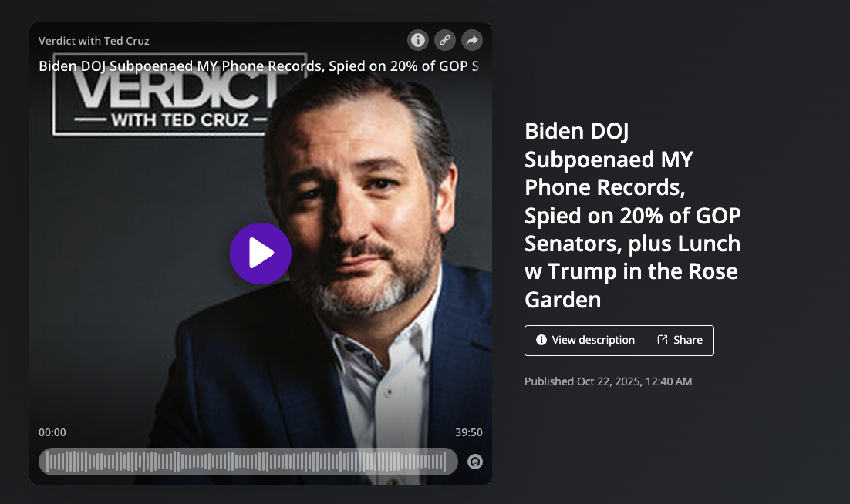
Task: Click the scrolling episode title in the player
Action: tap(258, 66)
